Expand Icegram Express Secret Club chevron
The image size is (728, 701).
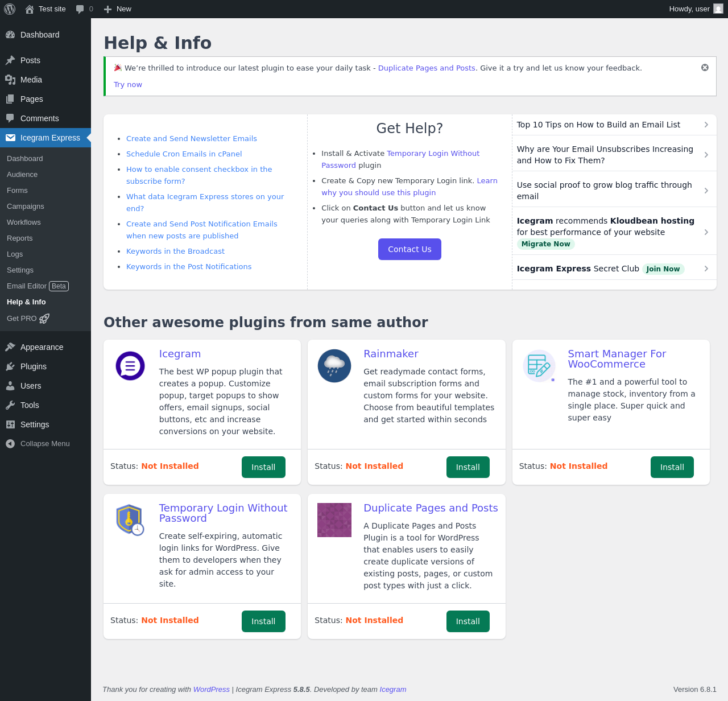coord(706,269)
